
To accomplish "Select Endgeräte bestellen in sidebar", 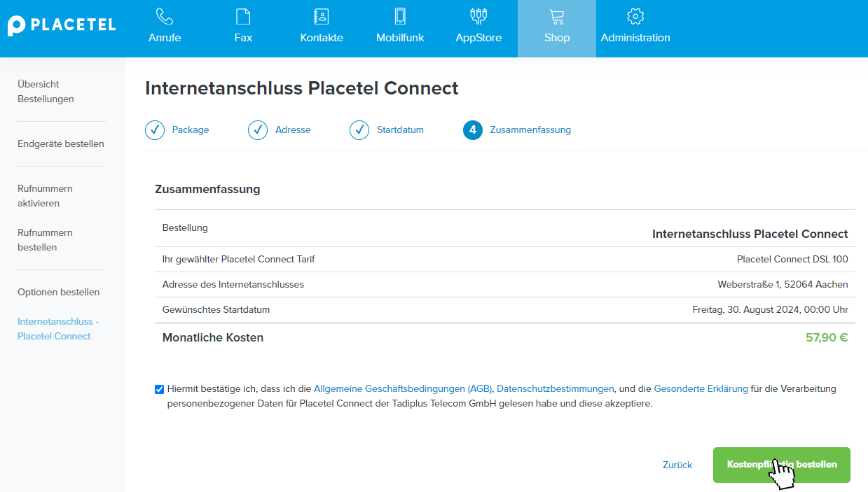I will [x=61, y=143].
